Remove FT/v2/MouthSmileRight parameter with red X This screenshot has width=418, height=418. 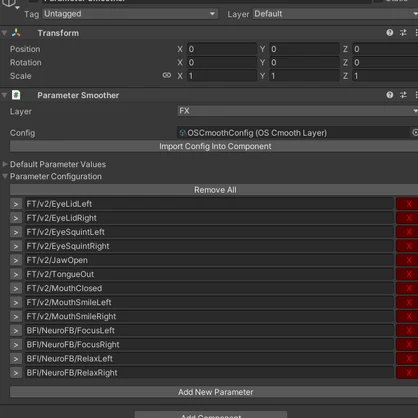[x=407, y=316]
